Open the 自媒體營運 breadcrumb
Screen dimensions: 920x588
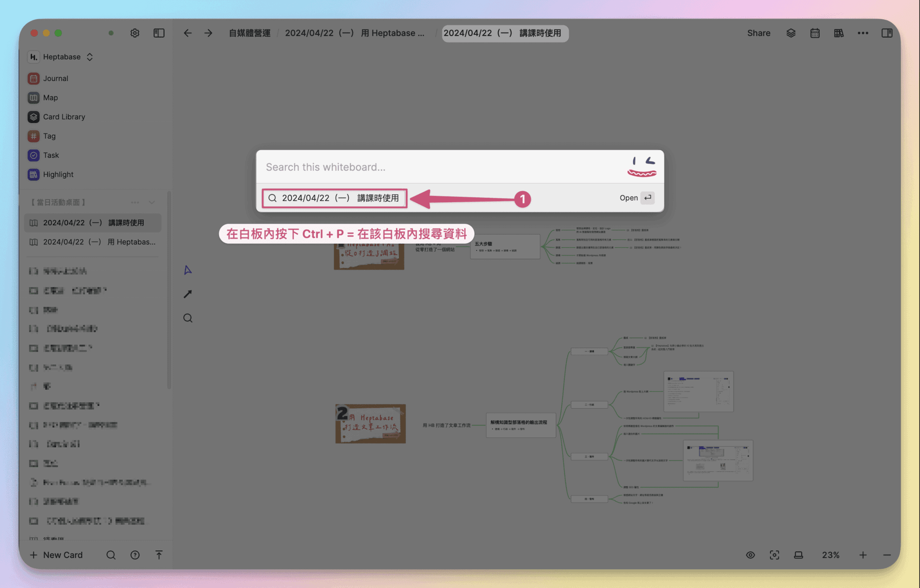pos(250,33)
